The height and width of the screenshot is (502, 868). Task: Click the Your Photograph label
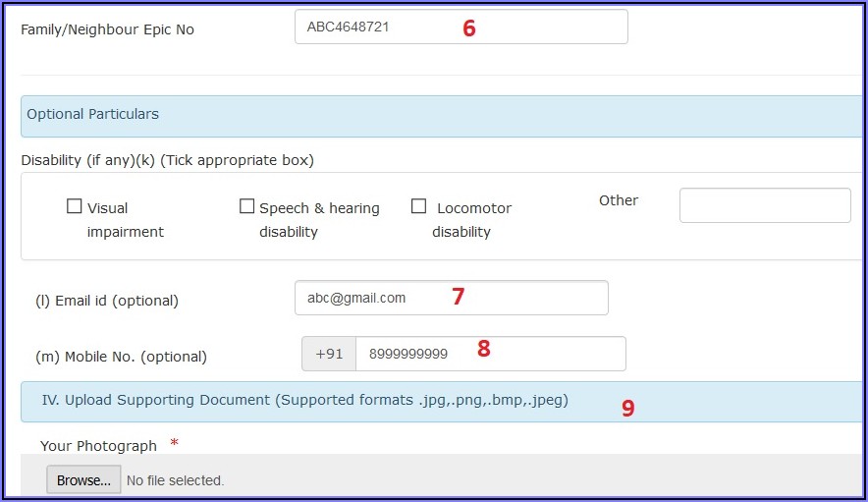pyautogui.click(x=98, y=446)
